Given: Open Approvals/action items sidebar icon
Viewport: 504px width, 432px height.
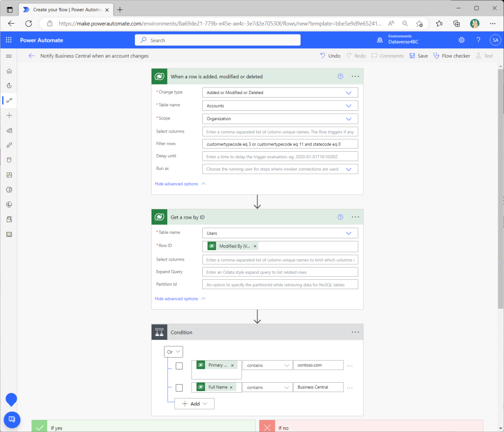Looking at the screenshot, I should [x=9, y=86].
